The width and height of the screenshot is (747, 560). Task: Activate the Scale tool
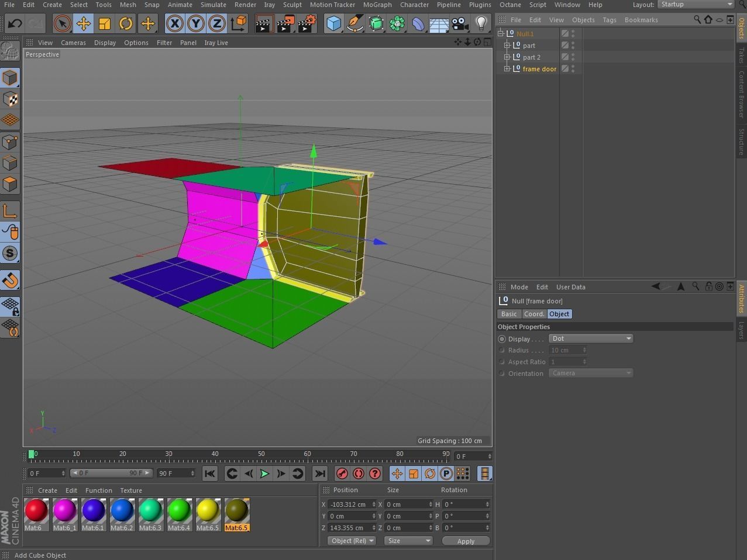click(105, 23)
